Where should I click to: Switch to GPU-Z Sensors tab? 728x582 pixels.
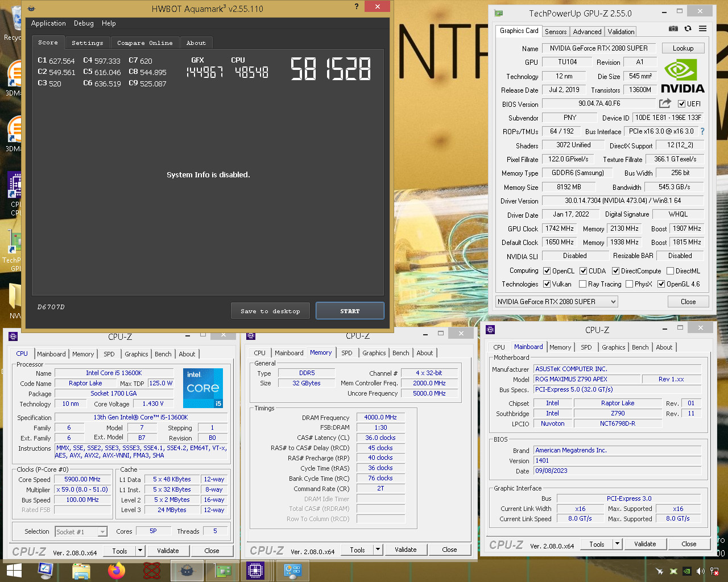tap(556, 32)
